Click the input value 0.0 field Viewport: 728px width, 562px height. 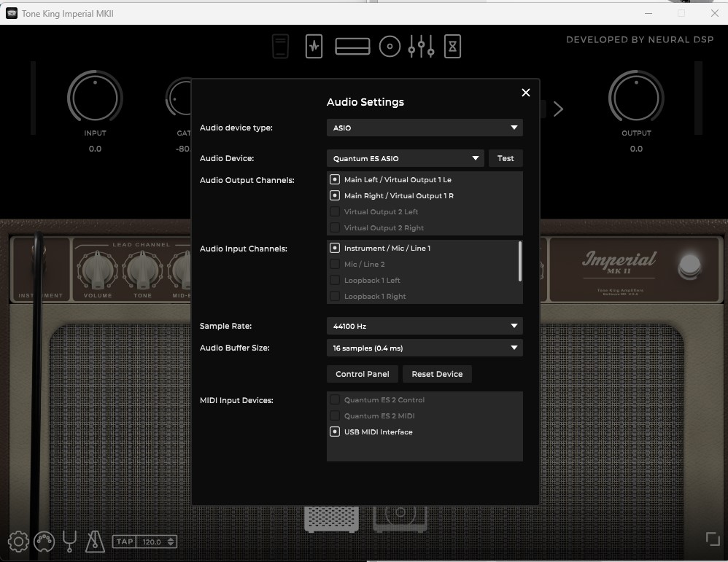(x=95, y=149)
